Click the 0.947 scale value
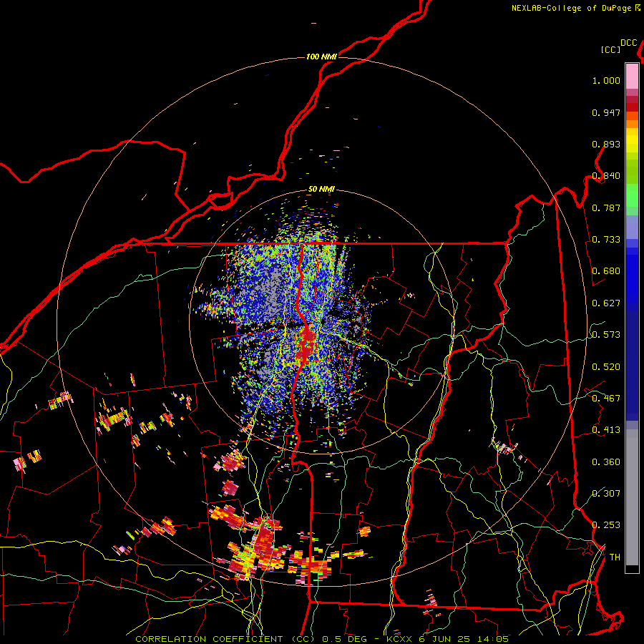This screenshot has height=644, width=644. (606, 112)
